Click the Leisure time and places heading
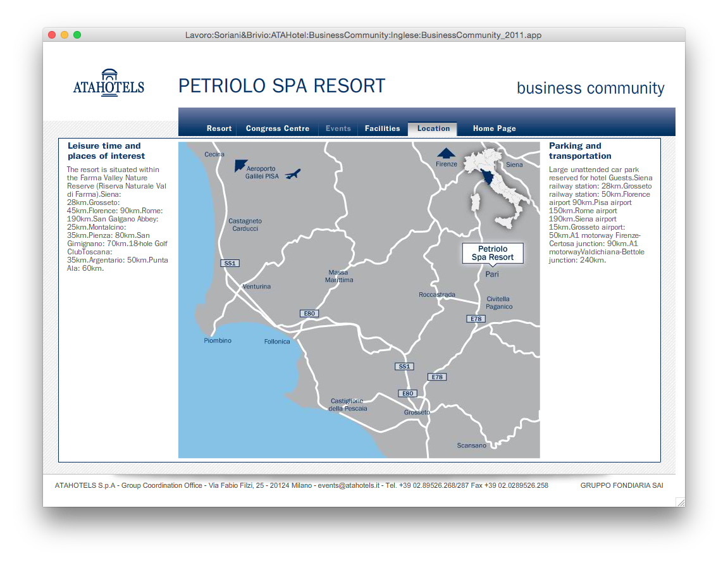This screenshot has width=728, height=565. coord(106,151)
